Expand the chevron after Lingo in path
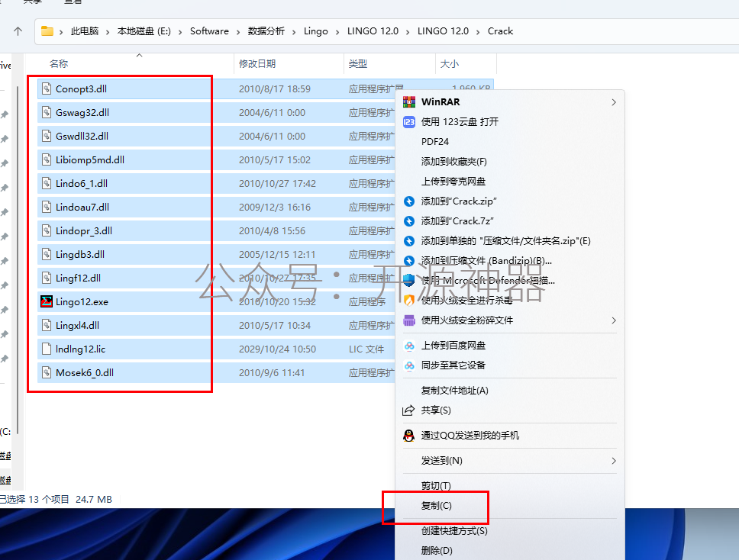The height and width of the screenshot is (560, 739). pyautogui.click(x=337, y=31)
